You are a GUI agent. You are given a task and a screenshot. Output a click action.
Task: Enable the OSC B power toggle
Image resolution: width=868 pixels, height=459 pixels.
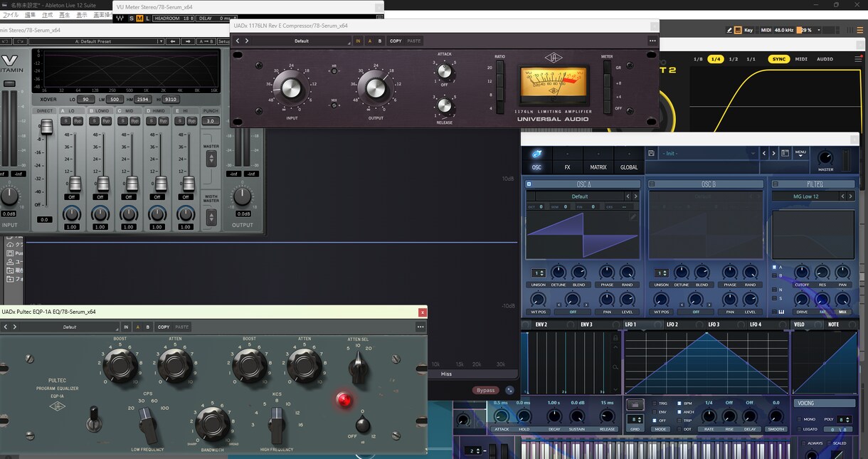click(x=652, y=184)
